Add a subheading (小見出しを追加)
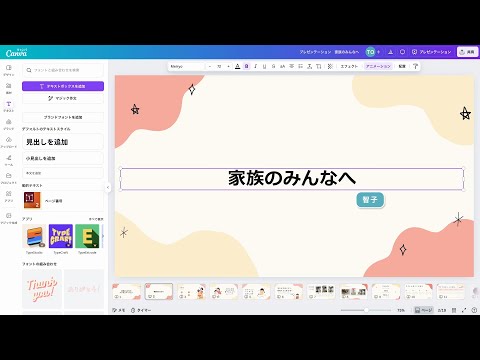Viewport: 480px width, 360px height. point(63,158)
